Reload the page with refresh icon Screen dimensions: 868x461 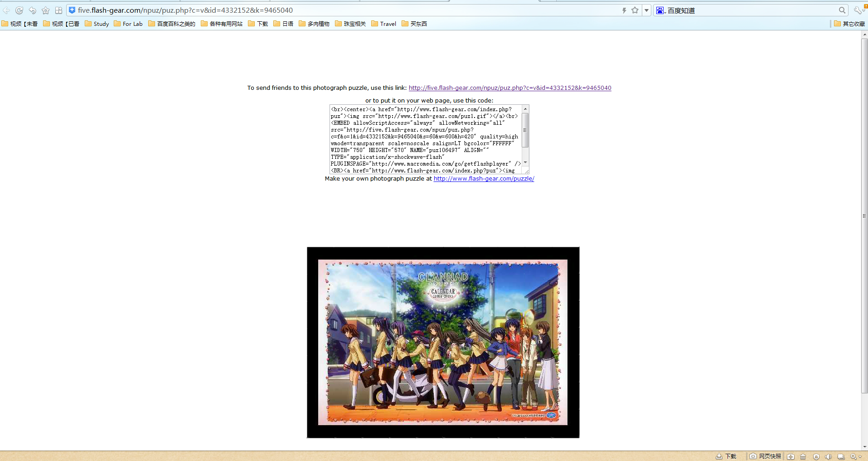tap(19, 10)
